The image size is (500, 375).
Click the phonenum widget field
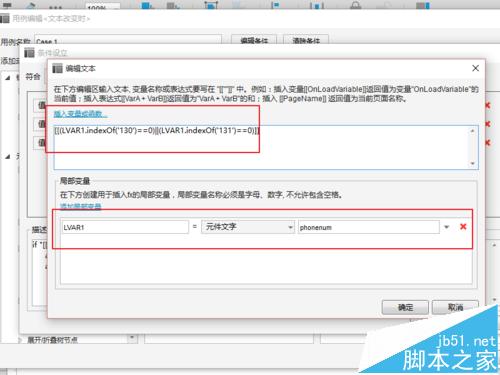(369, 227)
